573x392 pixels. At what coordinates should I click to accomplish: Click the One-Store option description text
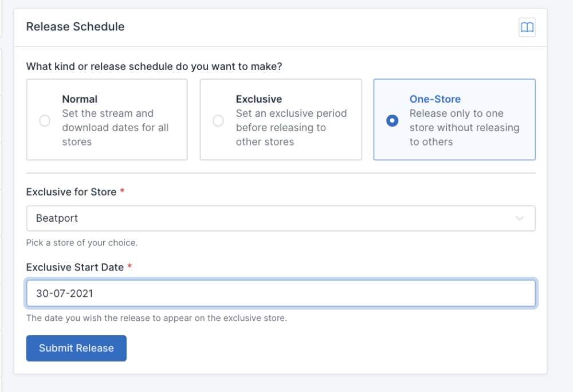click(464, 127)
